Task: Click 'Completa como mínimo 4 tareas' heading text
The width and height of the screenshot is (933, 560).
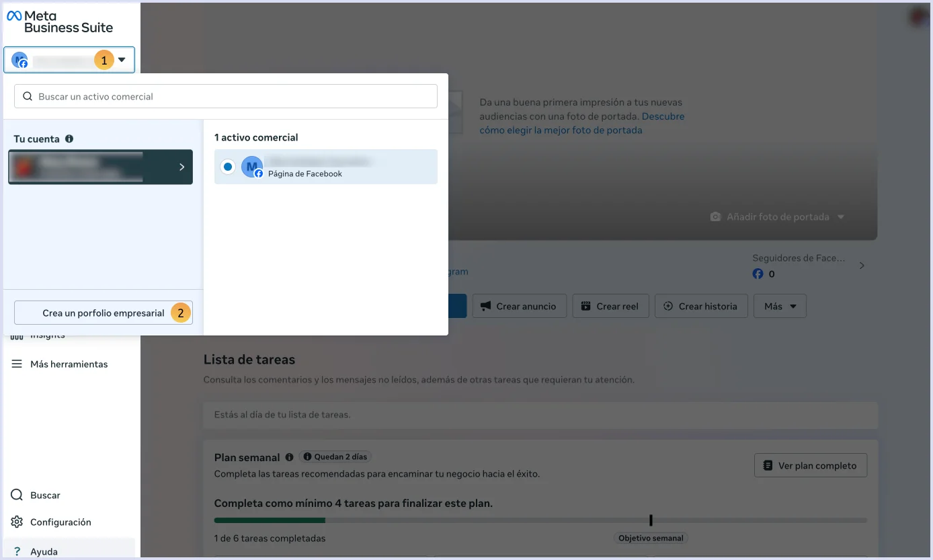Action: coord(354,503)
